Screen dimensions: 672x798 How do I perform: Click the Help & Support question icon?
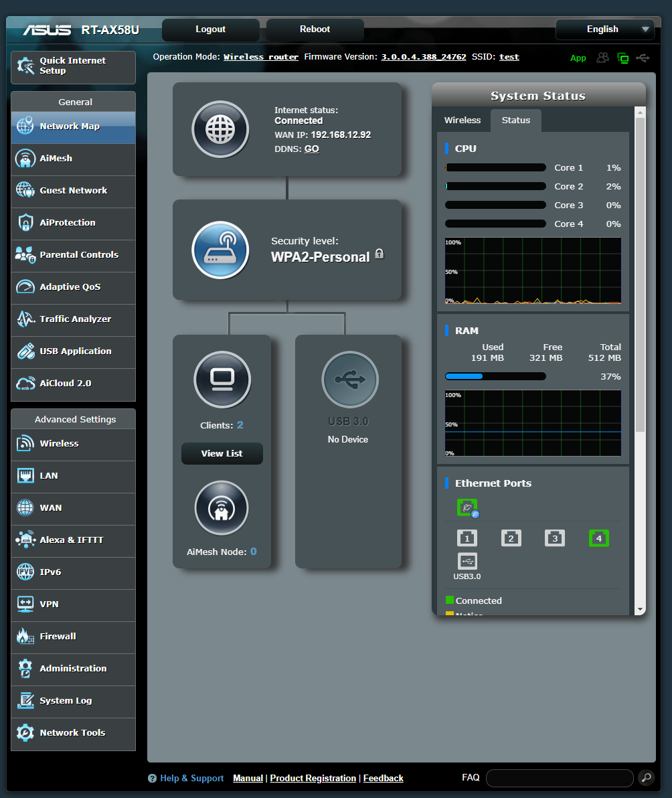152,778
